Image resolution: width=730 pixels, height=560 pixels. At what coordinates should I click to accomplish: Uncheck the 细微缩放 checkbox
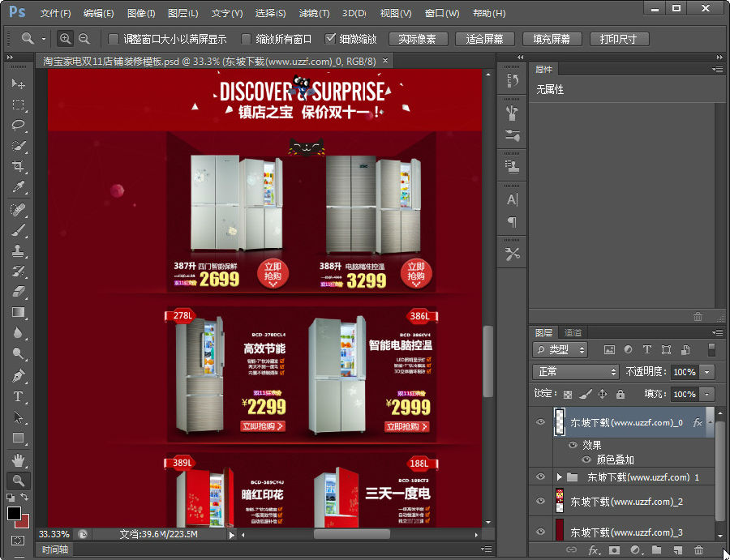(x=330, y=39)
